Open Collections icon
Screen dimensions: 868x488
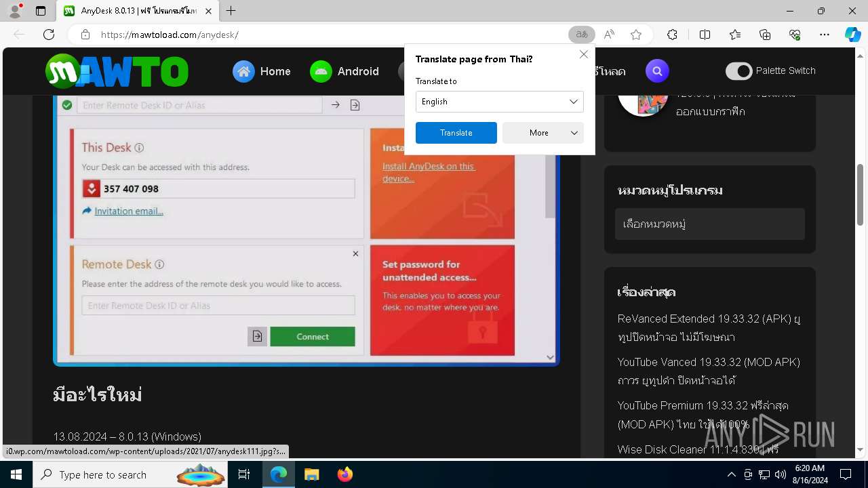click(765, 35)
